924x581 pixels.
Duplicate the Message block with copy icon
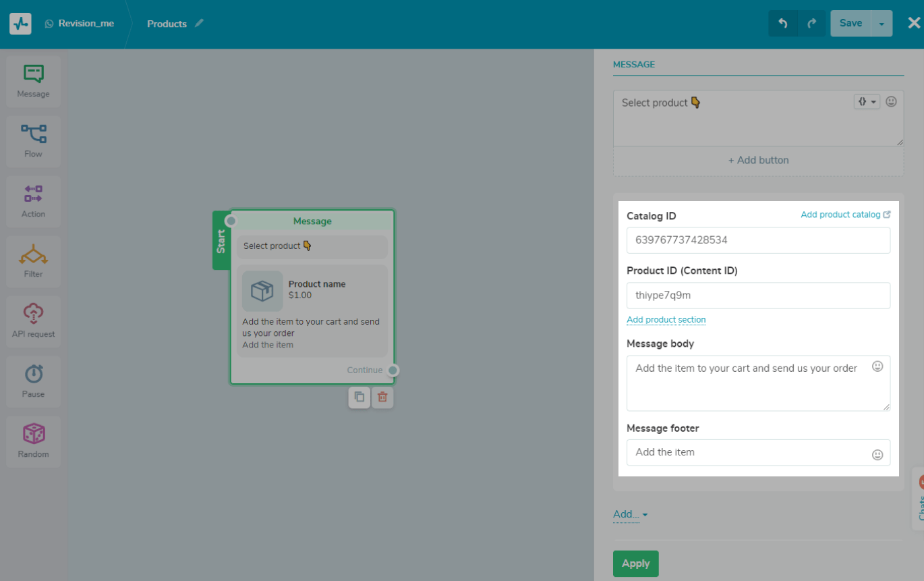click(359, 397)
